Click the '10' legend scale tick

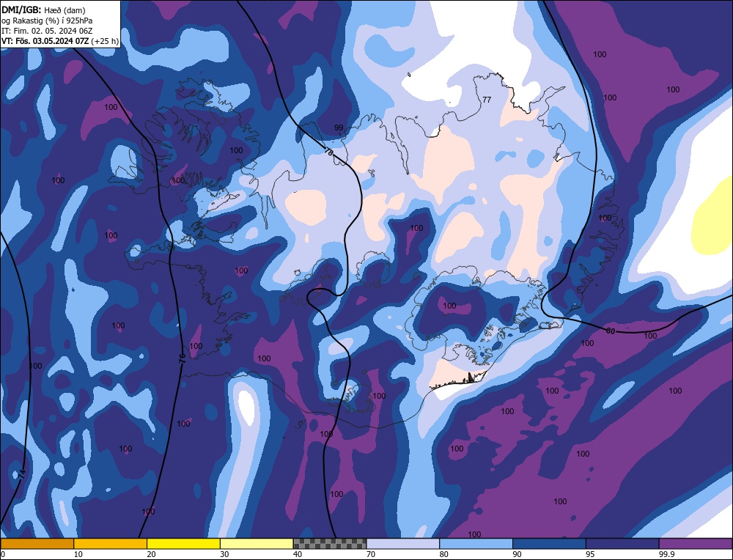point(78,554)
